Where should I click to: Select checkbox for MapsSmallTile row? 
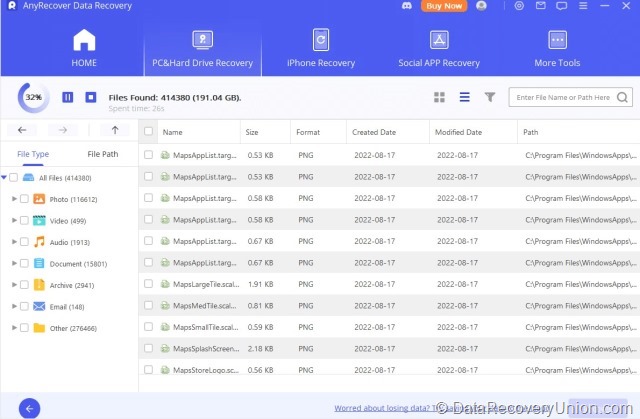(x=148, y=327)
